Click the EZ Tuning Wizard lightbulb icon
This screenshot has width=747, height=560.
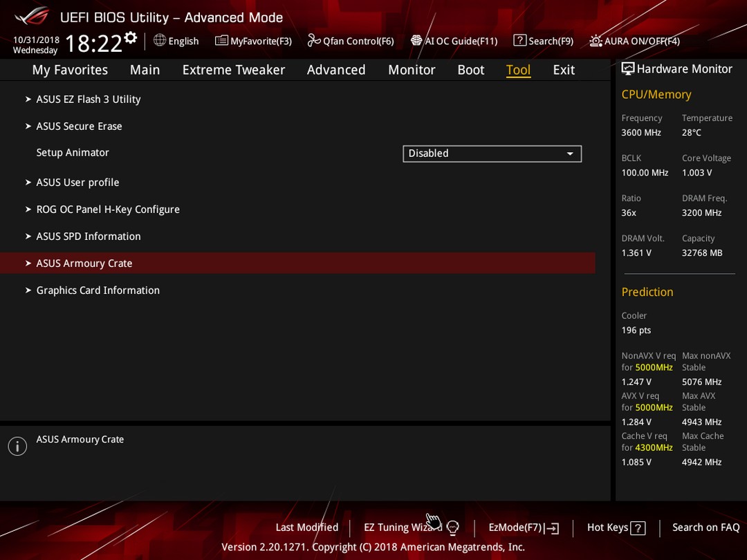click(452, 527)
